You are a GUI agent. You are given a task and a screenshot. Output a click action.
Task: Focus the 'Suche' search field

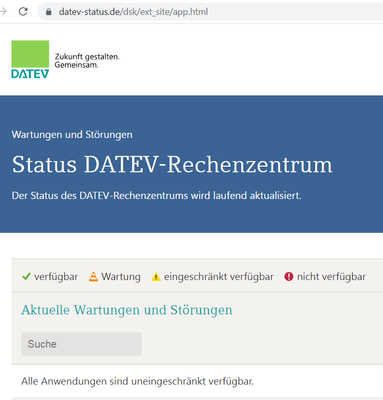pos(81,344)
